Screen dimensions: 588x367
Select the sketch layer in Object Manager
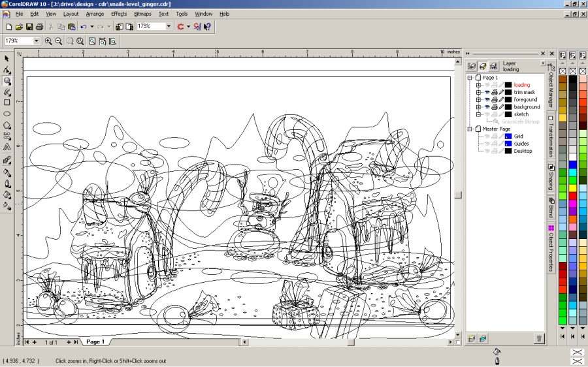point(521,114)
